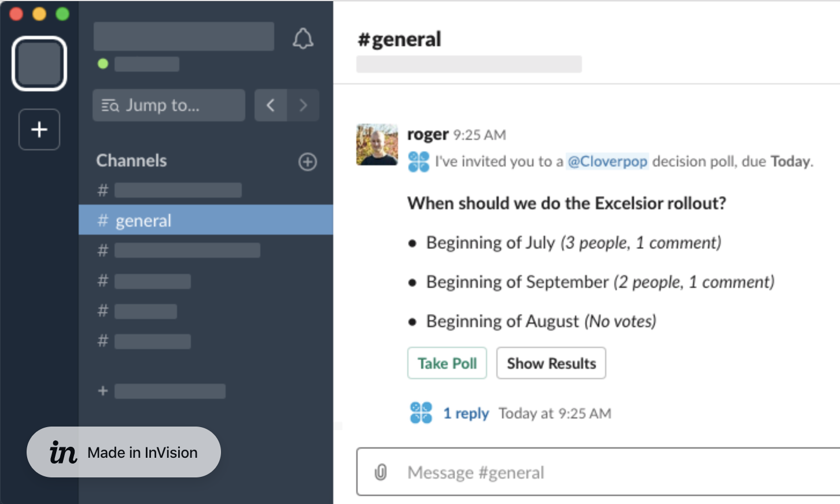
Task: Select the workspace icon in the left rail
Action: coord(39,63)
